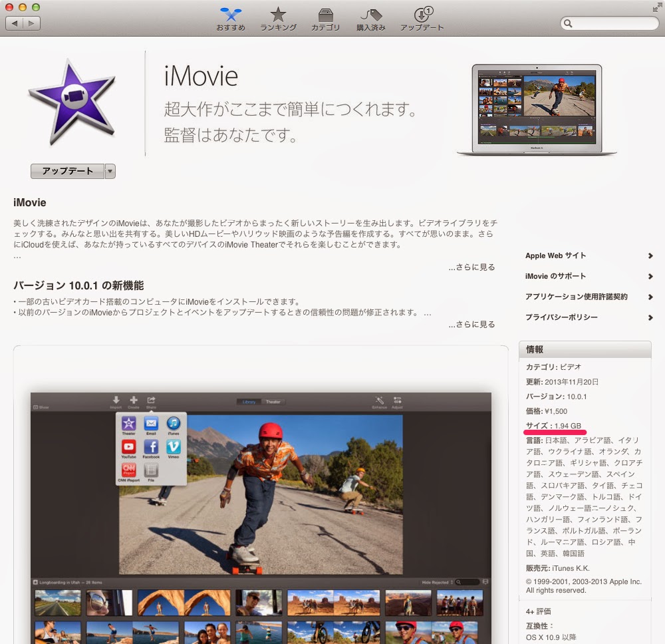The width and height of the screenshot is (665, 644).
Task: Click the カテゴリ: ビデオ text
Action: coord(553,367)
